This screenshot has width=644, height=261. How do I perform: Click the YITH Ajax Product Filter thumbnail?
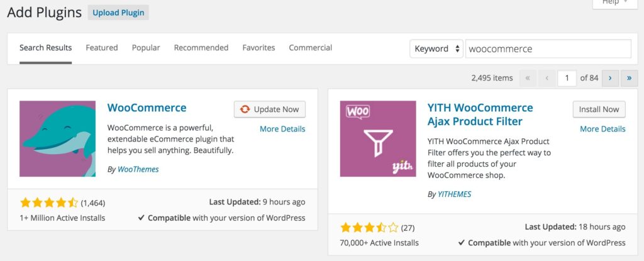[378, 139]
